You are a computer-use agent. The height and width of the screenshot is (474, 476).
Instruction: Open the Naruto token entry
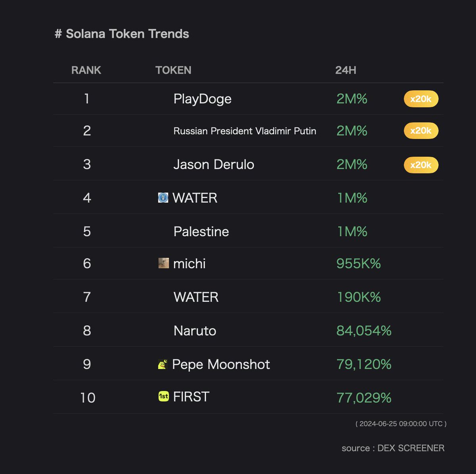click(195, 331)
